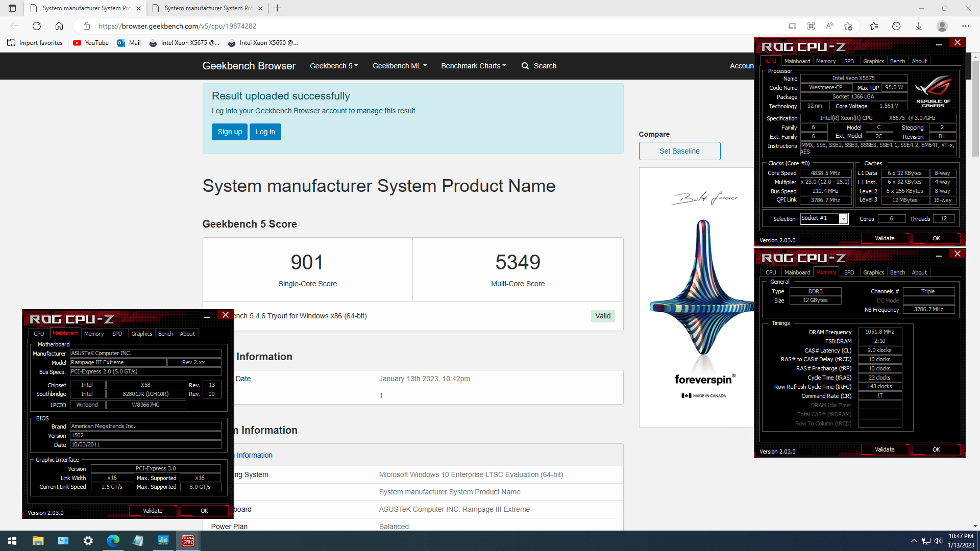Open SPD tab in Memory CPU-Z window

coord(849,272)
